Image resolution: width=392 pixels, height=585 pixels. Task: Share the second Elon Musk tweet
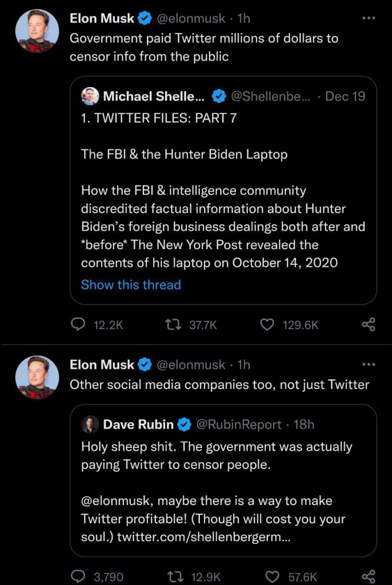click(369, 577)
